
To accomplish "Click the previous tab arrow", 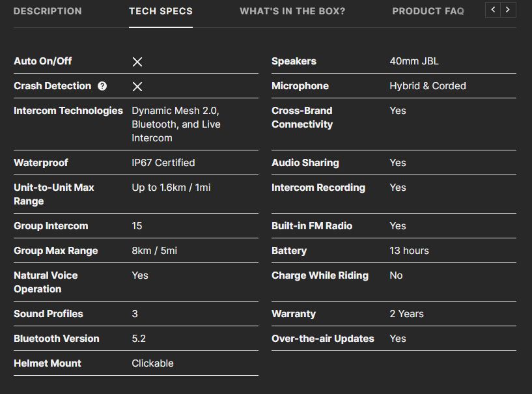I will (493, 10).
